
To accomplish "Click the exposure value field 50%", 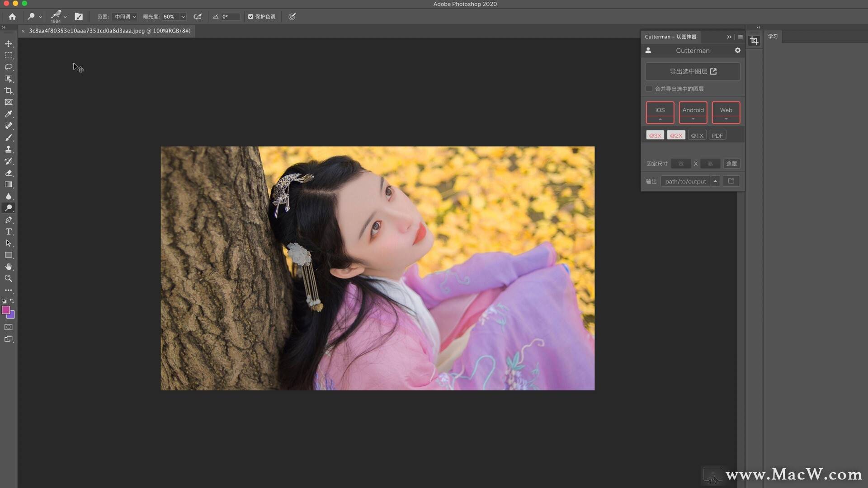I will (170, 17).
